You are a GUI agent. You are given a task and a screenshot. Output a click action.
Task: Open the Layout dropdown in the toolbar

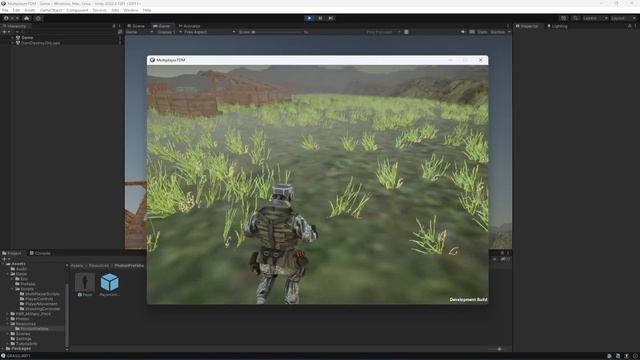(623, 18)
